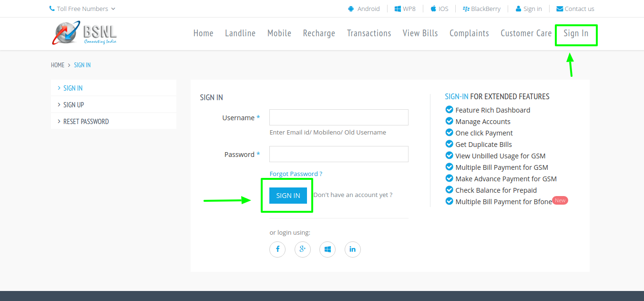The image size is (644, 301).
Task: Open the Mobile menu
Action: tap(279, 33)
